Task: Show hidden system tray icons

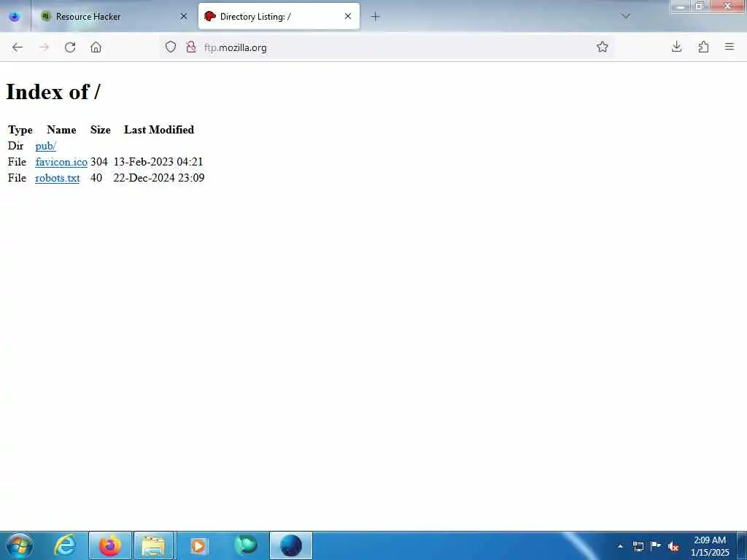Action: [620, 546]
